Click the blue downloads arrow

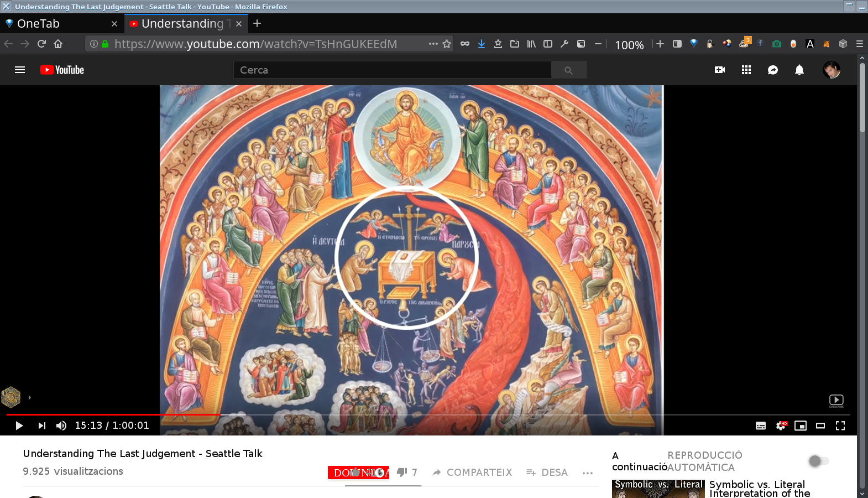pyautogui.click(x=482, y=44)
